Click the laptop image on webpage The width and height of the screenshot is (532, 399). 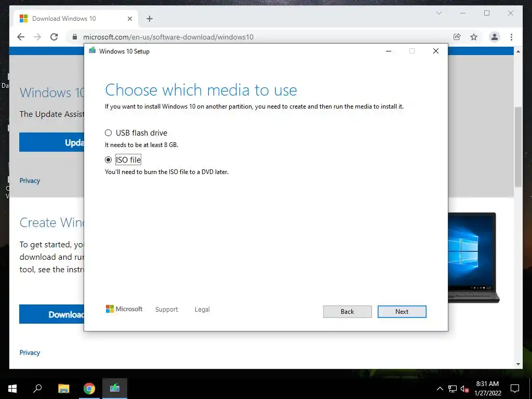point(474,258)
